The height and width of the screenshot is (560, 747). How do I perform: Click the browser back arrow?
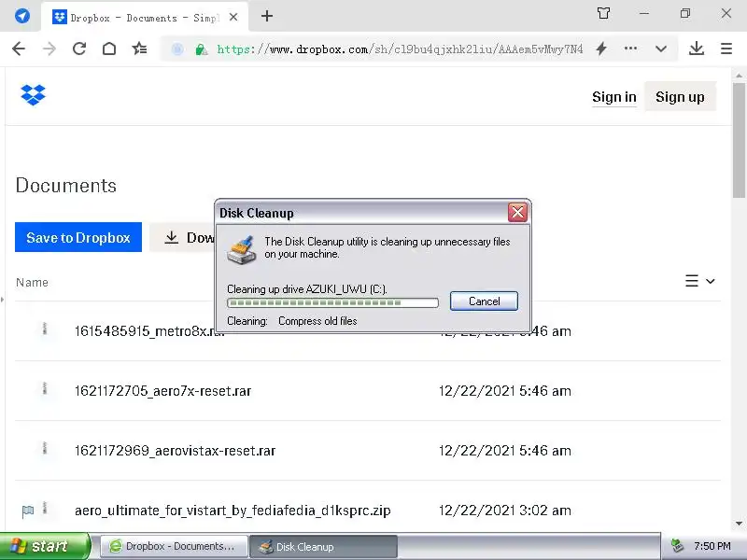tap(19, 49)
